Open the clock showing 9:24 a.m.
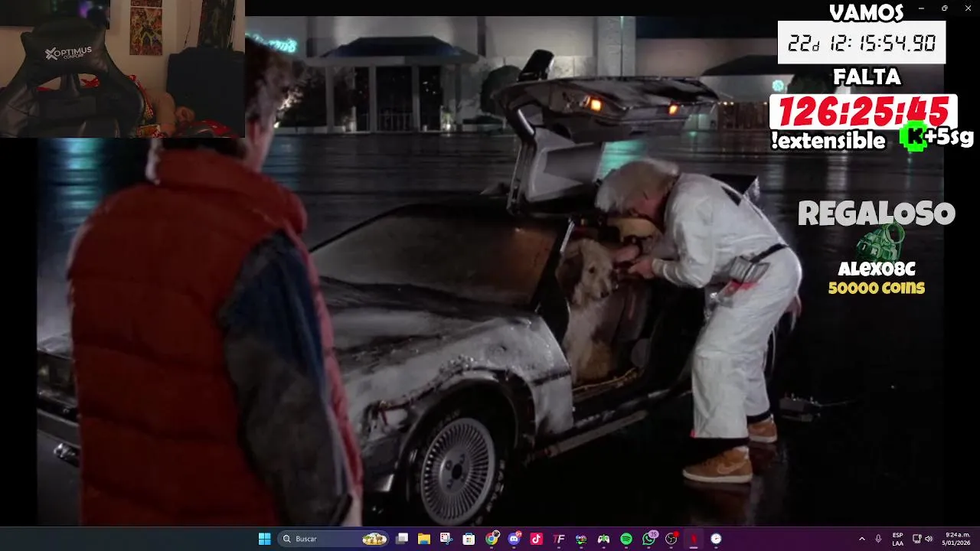Viewport: 980px width, 551px height. tap(957, 539)
